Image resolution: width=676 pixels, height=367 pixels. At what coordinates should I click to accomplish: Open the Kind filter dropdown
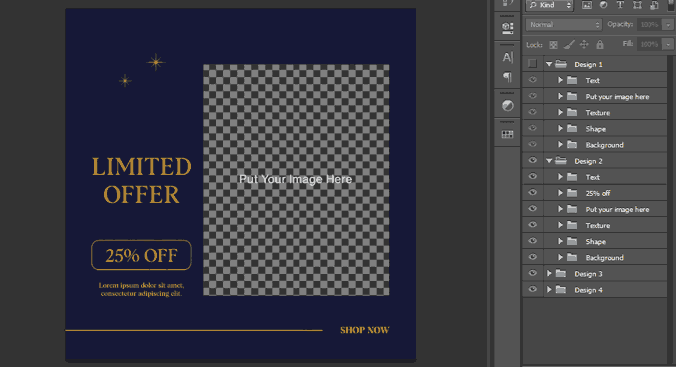coord(549,6)
